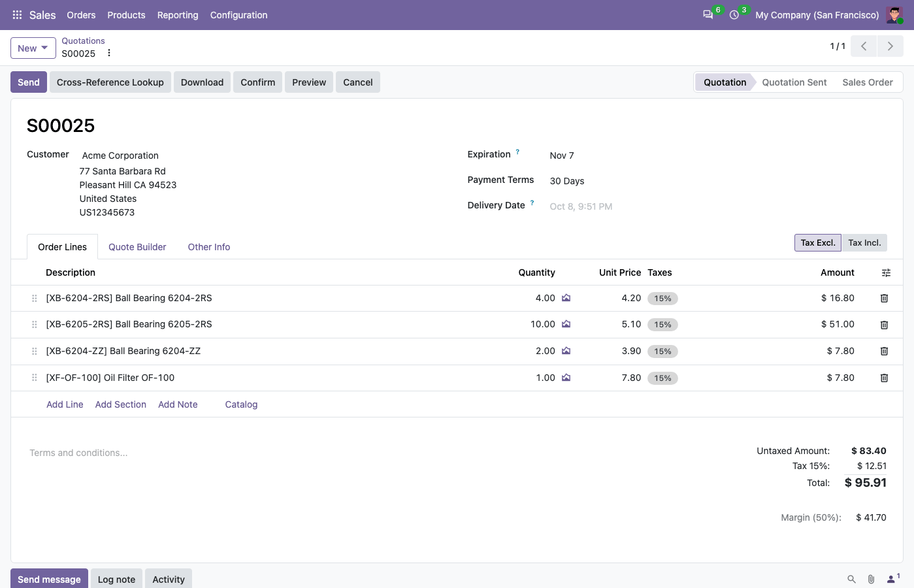Show forecast chart for Ball Bearing 6205-2RS
914x588 pixels.
point(566,324)
